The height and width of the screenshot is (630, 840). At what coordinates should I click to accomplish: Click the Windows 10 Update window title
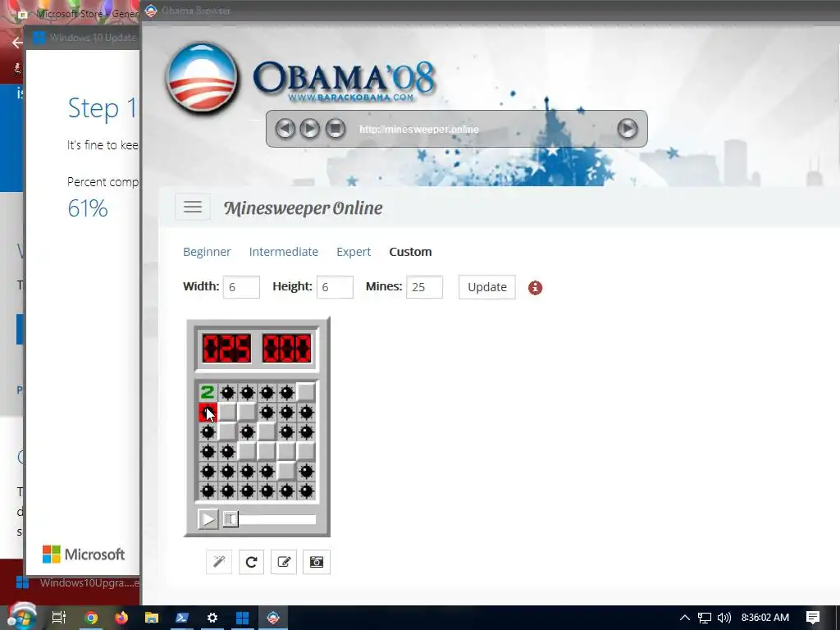(x=93, y=38)
